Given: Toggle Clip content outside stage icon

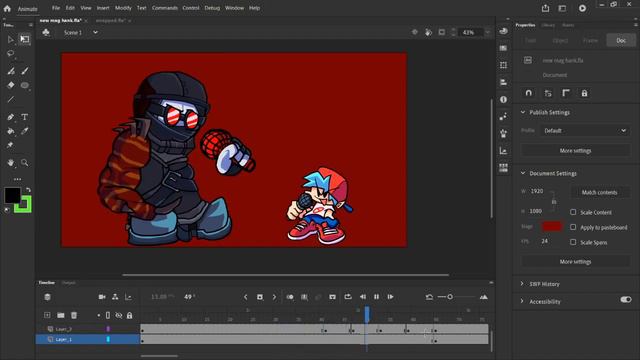Looking at the screenshot, I should [x=442, y=32].
